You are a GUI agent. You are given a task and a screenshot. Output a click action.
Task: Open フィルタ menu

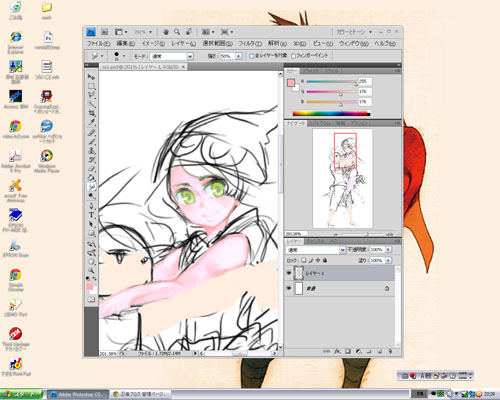tap(250, 44)
